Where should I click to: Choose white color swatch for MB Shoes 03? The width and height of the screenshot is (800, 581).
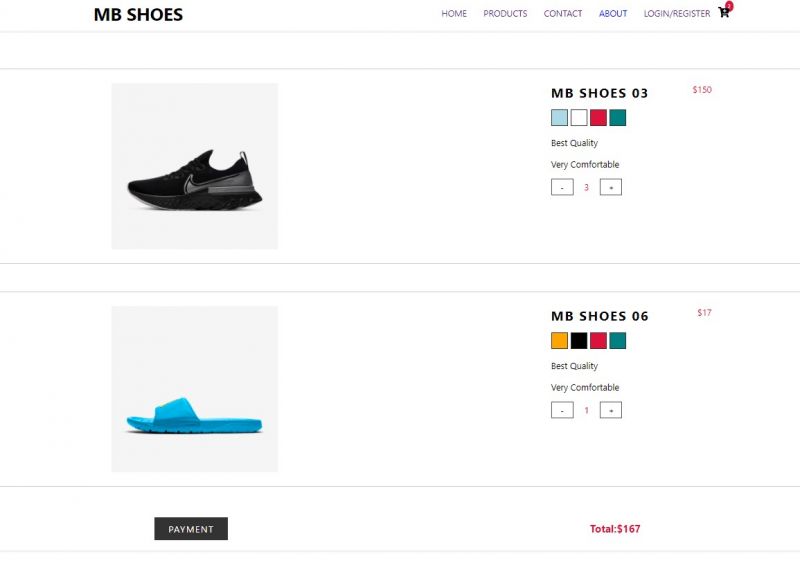coord(579,118)
